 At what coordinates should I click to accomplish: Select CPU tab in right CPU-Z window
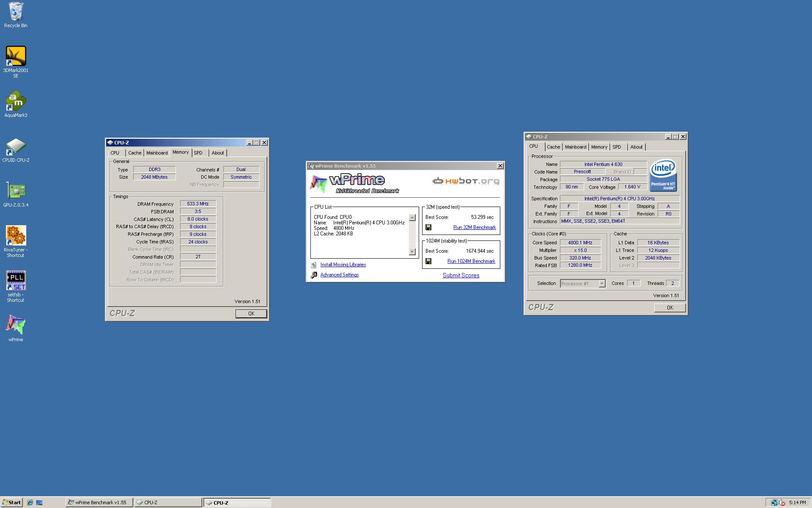tap(534, 146)
